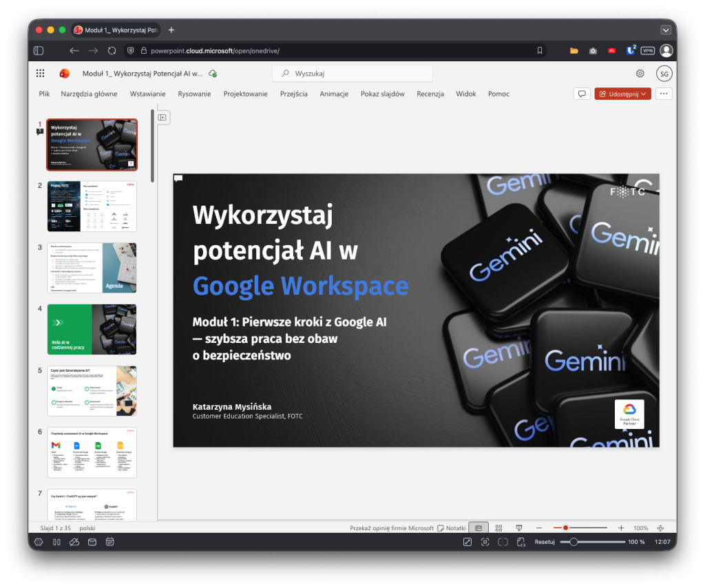705x588 pixels.
Task: Open browser settings gear in bottom bar
Action: [x=39, y=542]
